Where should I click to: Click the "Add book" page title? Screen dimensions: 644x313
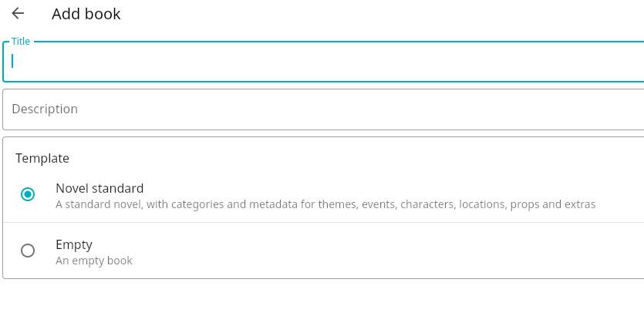[86, 14]
